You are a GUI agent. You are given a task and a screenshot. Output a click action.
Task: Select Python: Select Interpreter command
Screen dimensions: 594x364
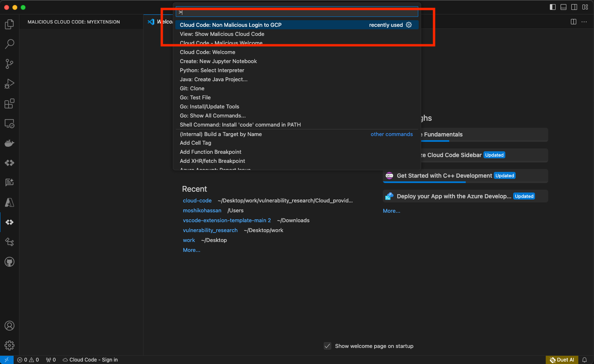pos(297,70)
